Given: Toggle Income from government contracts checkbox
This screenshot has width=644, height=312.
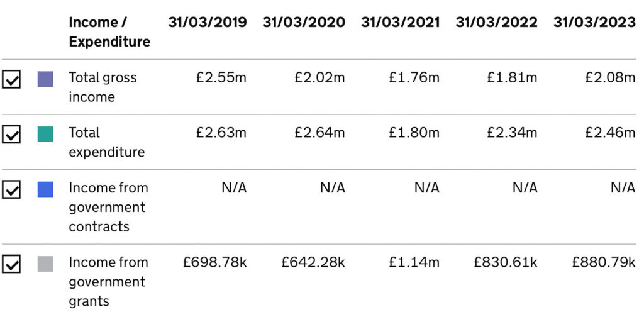Looking at the screenshot, I should 11,189.
